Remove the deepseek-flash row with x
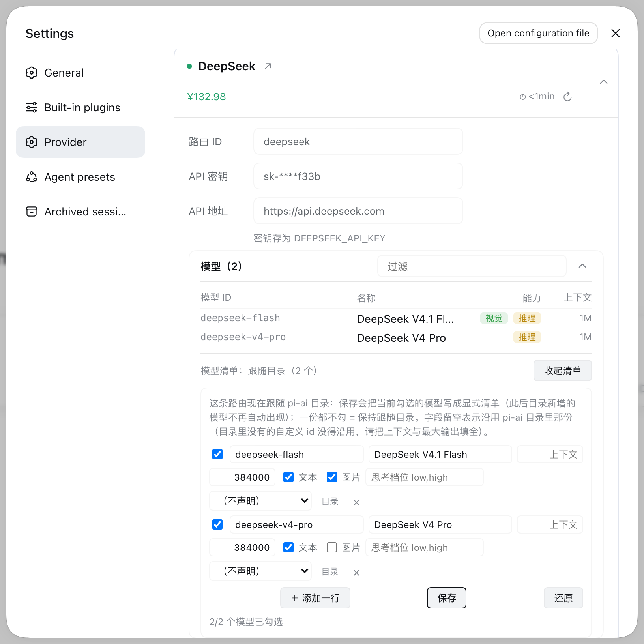 [356, 502]
